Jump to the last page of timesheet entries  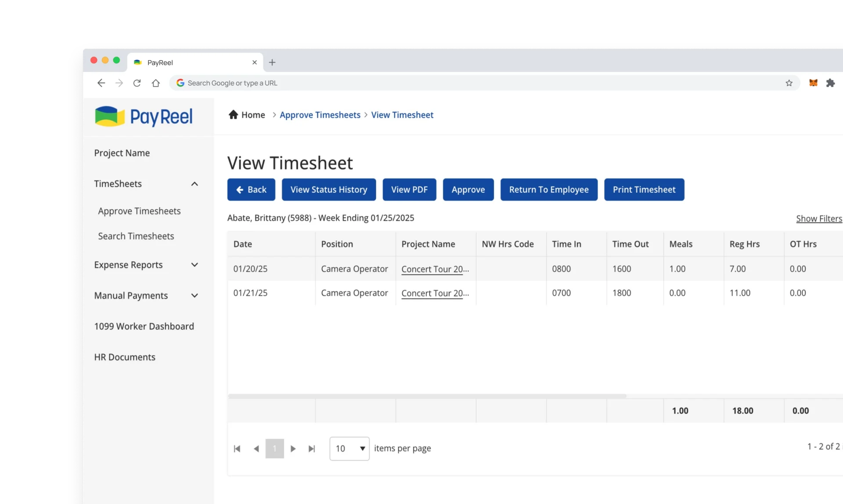click(312, 448)
